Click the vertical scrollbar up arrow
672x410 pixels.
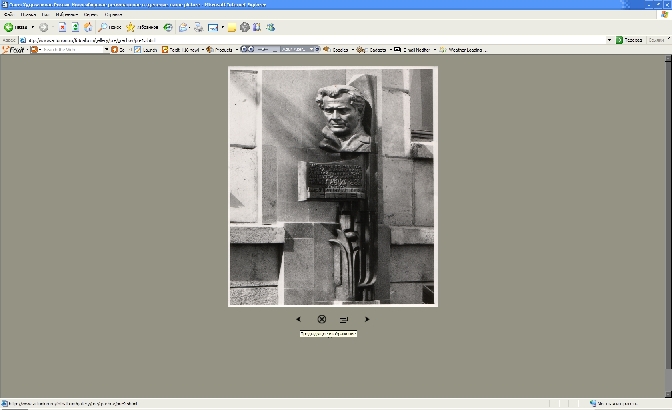[x=668, y=58]
